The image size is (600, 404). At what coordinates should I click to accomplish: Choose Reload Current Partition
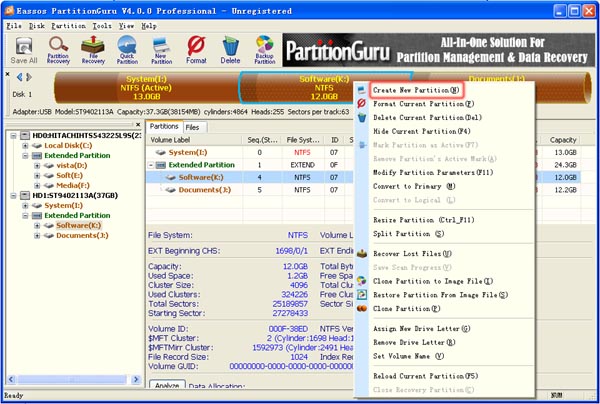coord(426,376)
